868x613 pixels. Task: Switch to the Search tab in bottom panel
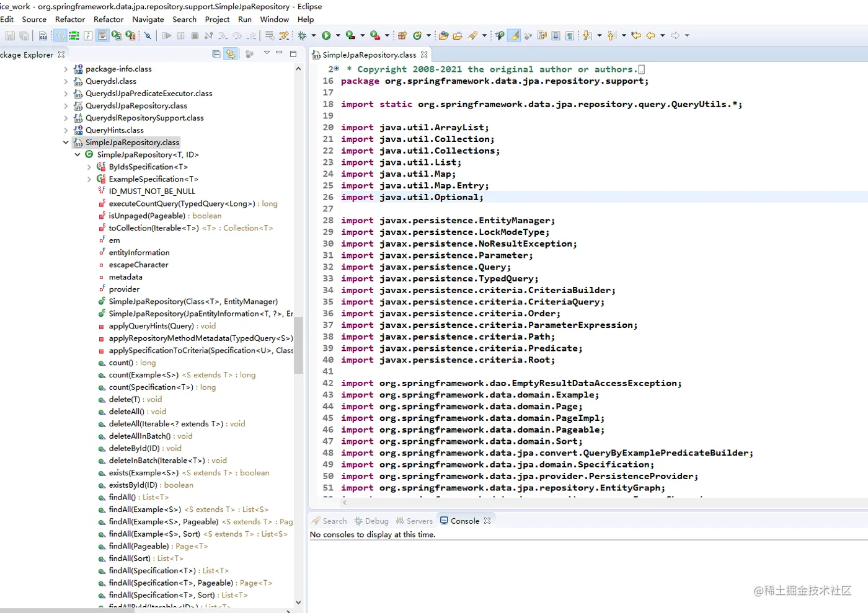(329, 521)
